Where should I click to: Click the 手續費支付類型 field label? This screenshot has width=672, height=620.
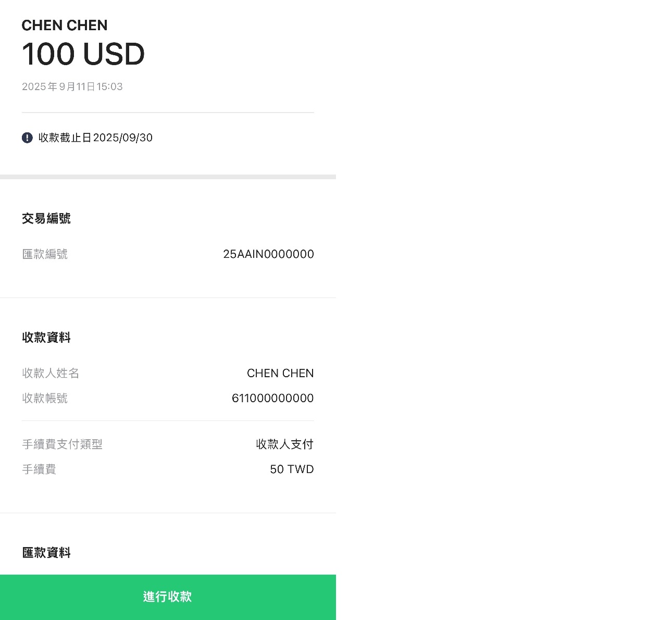(x=62, y=444)
